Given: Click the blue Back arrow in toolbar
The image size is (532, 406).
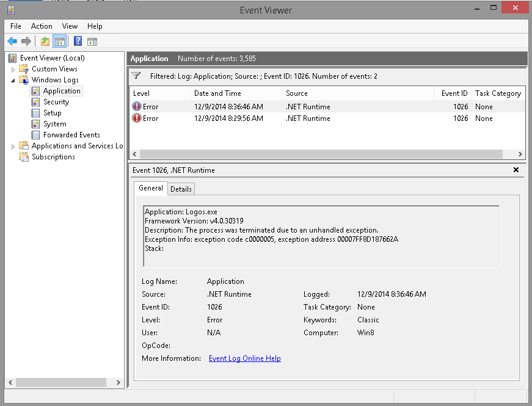Looking at the screenshot, I should (x=12, y=42).
